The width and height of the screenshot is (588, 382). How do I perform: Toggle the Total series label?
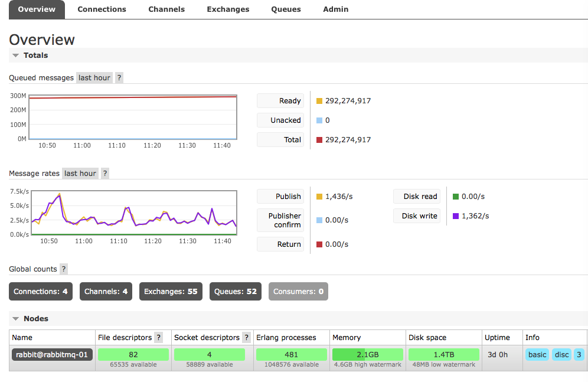click(280, 140)
